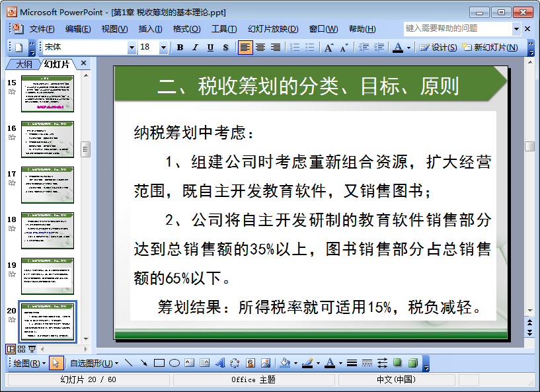Select slide 17 thumbnail
The image size is (540, 392).
coord(48,184)
